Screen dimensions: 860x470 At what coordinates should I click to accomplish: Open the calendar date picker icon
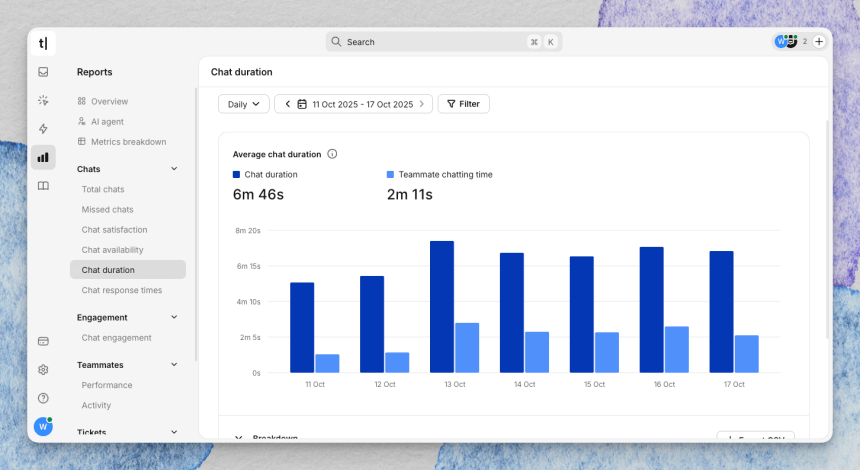click(x=302, y=104)
